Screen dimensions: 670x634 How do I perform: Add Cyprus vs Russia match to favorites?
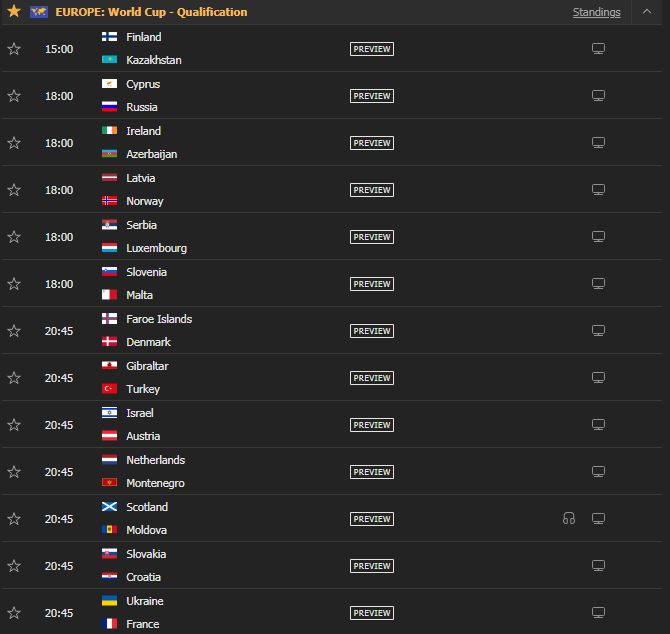click(x=14, y=96)
